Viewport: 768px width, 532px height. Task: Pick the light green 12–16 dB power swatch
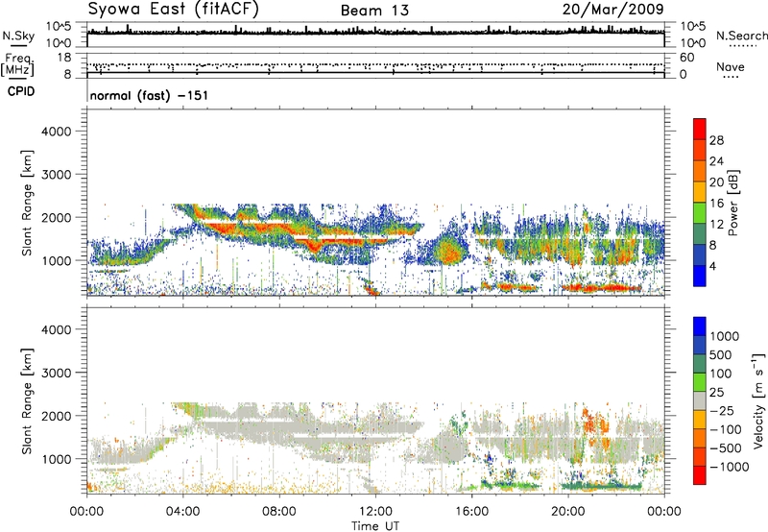click(700, 212)
